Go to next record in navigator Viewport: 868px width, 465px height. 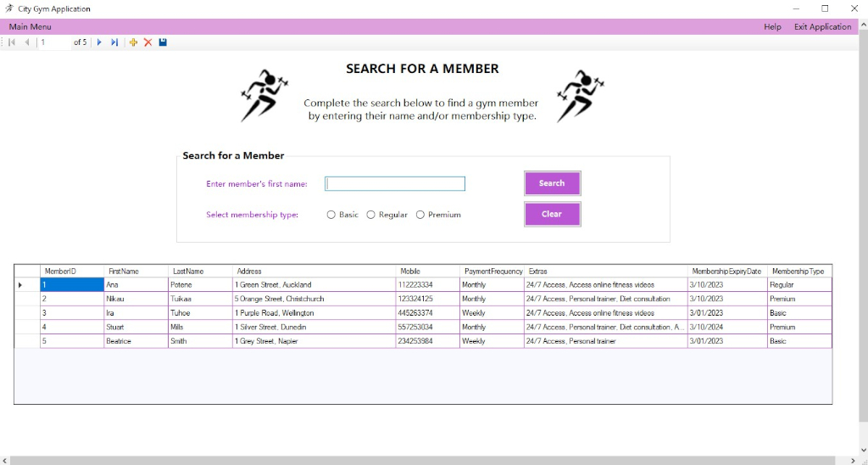pyautogui.click(x=100, y=42)
